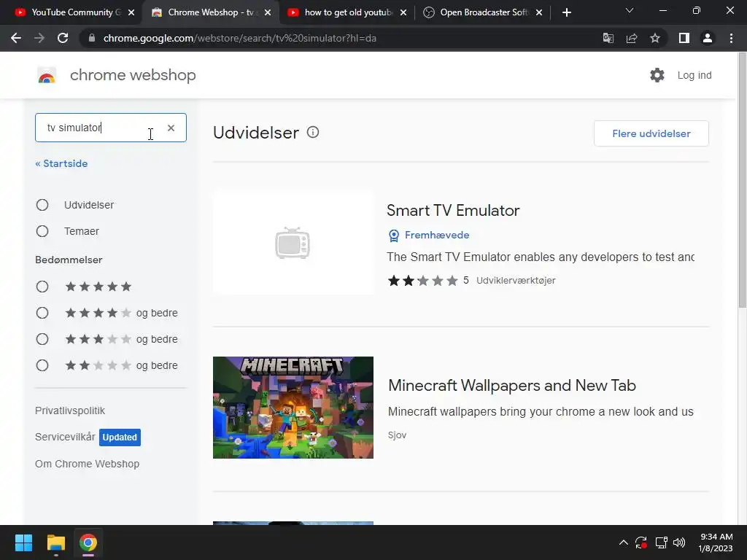Open volume speaker tray icon
The height and width of the screenshot is (560, 747).
coord(679,542)
